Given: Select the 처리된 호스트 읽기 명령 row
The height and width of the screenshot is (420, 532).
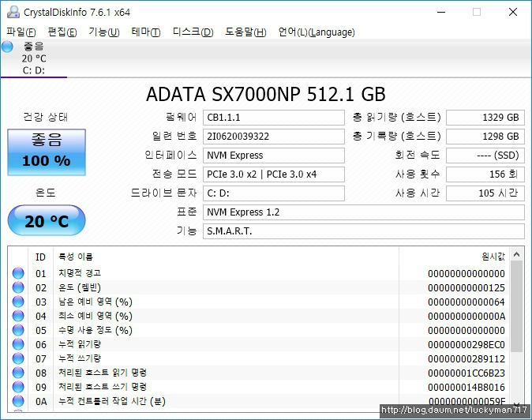Looking at the screenshot, I should (259, 373).
